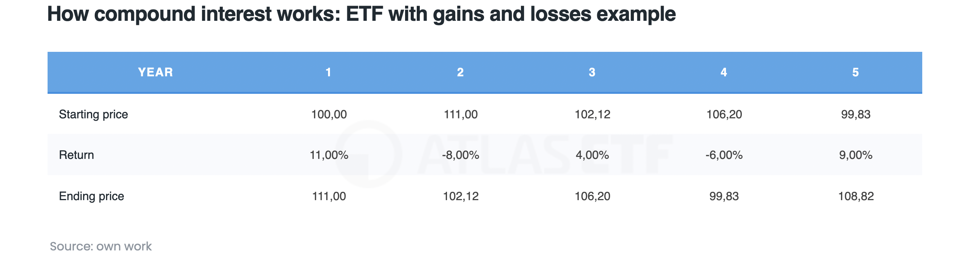Click the year 5 column header
Image resolution: width=980 pixels, height=258 pixels.
(855, 72)
